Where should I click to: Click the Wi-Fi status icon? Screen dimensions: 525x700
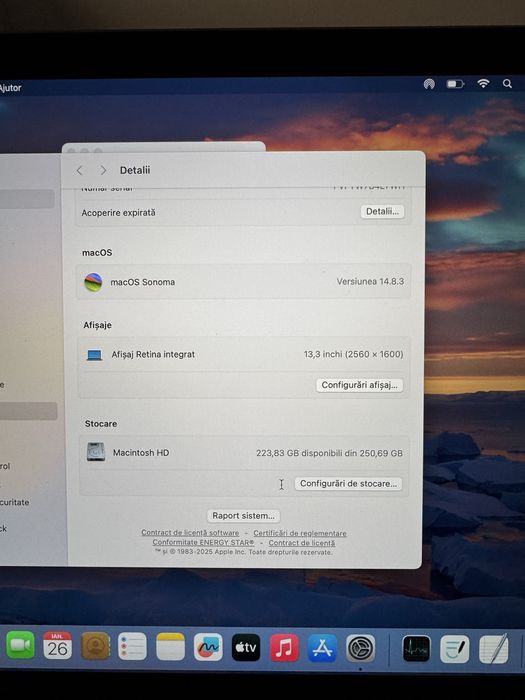click(x=483, y=83)
